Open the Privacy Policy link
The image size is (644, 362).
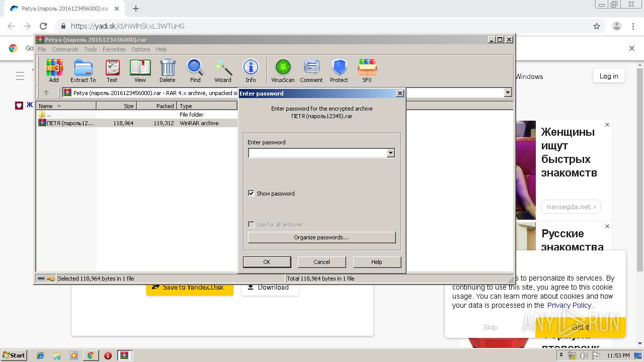pyautogui.click(x=569, y=305)
